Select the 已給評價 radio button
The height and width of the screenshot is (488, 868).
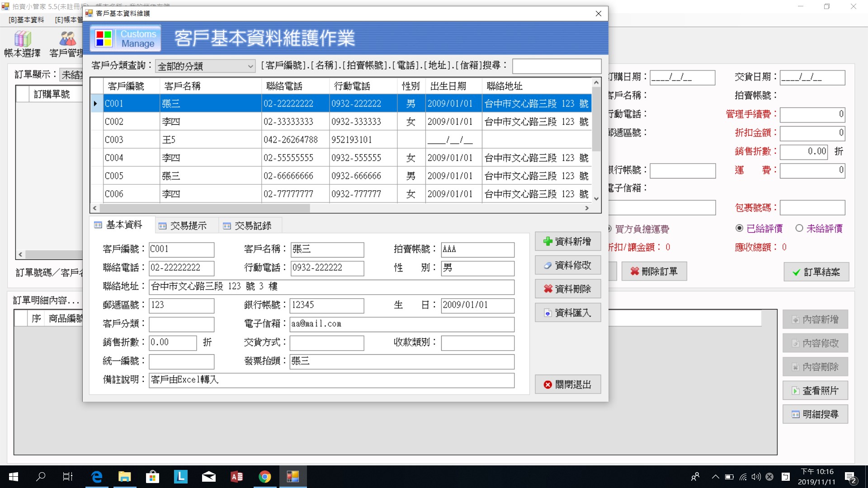tap(740, 228)
